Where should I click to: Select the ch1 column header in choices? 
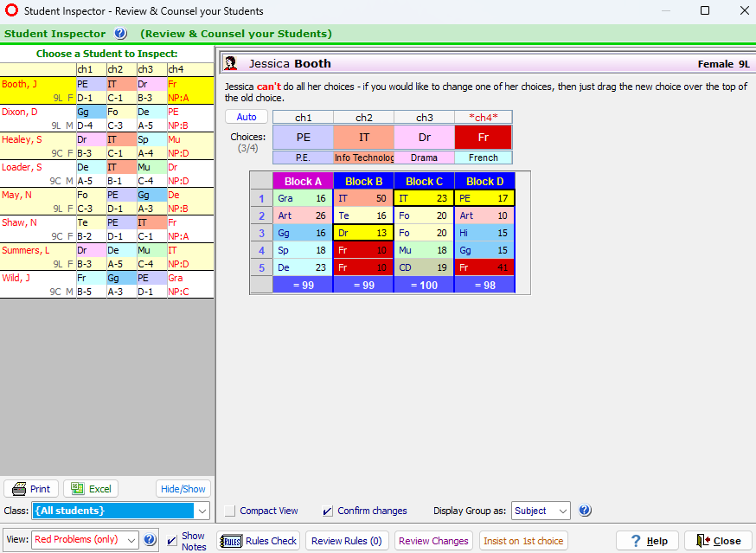click(304, 117)
